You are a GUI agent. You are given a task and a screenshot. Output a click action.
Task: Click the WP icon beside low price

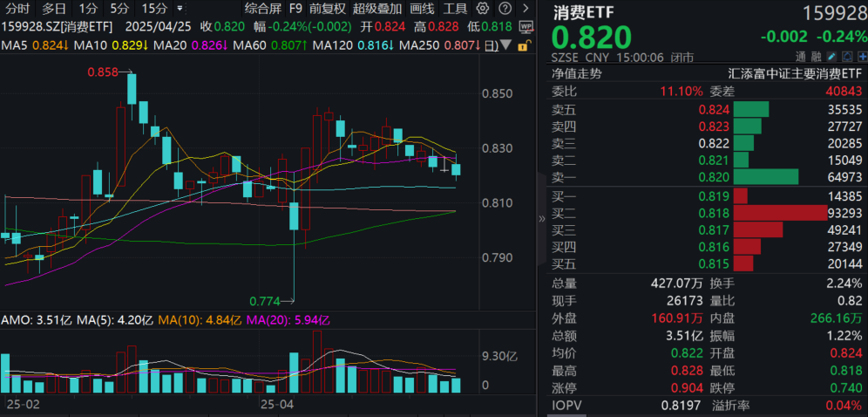[525, 26]
